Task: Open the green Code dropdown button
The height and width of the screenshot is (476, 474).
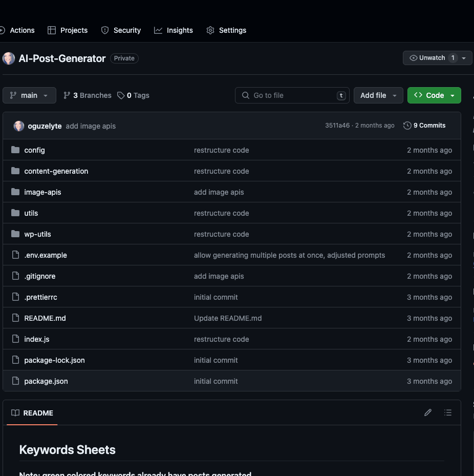Action: [x=434, y=95]
